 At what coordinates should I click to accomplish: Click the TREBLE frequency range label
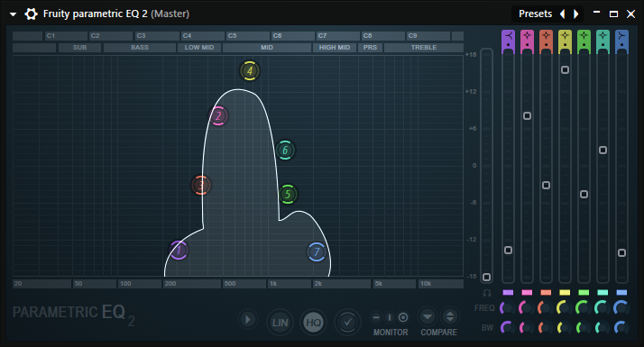[x=424, y=48]
